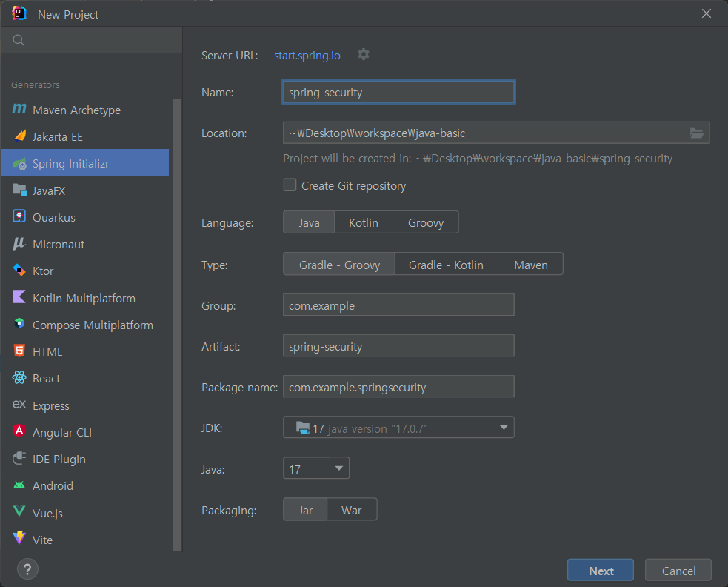Click the Micronaut mu icon
This screenshot has width=728, height=587.
[19, 243]
